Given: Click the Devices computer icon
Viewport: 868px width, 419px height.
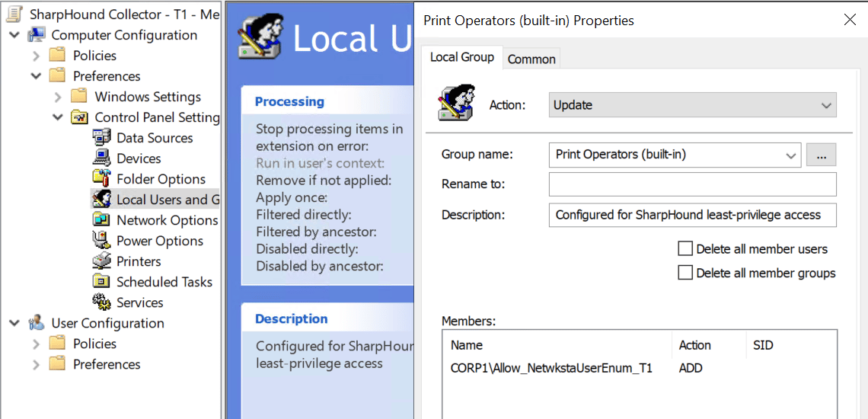Looking at the screenshot, I should [x=101, y=158].
